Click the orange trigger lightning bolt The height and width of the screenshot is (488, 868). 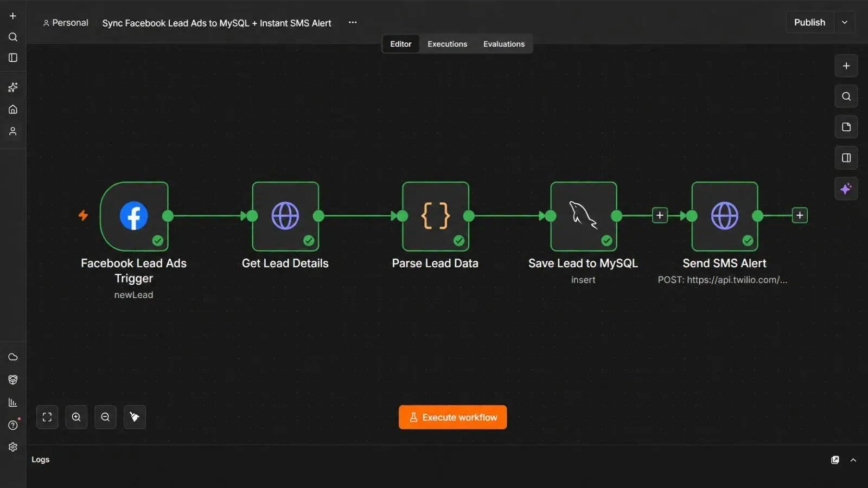[83, 215]
